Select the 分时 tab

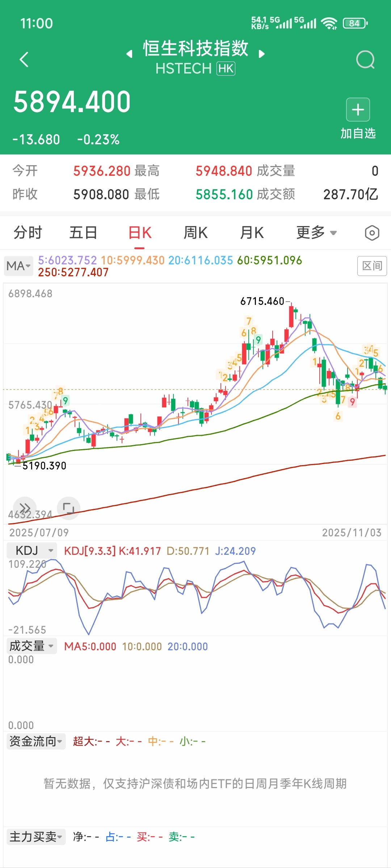coord(28,233)
